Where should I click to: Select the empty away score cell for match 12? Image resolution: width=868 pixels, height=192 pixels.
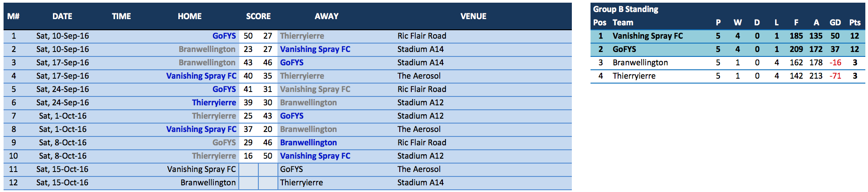click(x=268, y=183)
